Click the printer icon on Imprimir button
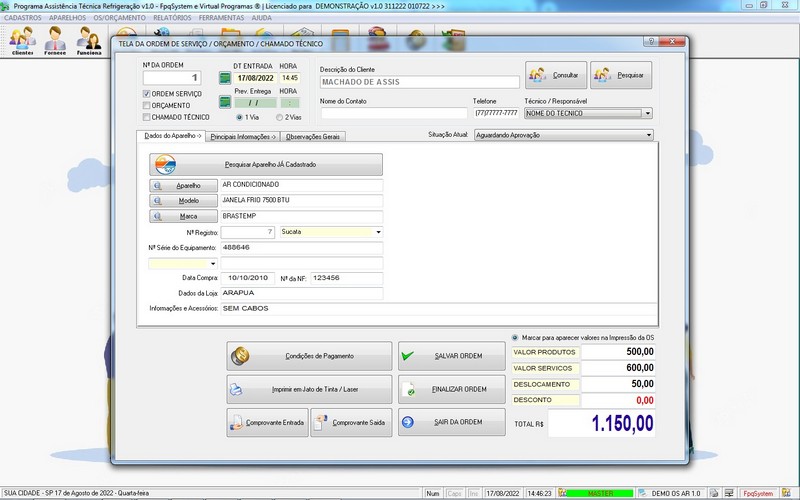 pos(236,389)
